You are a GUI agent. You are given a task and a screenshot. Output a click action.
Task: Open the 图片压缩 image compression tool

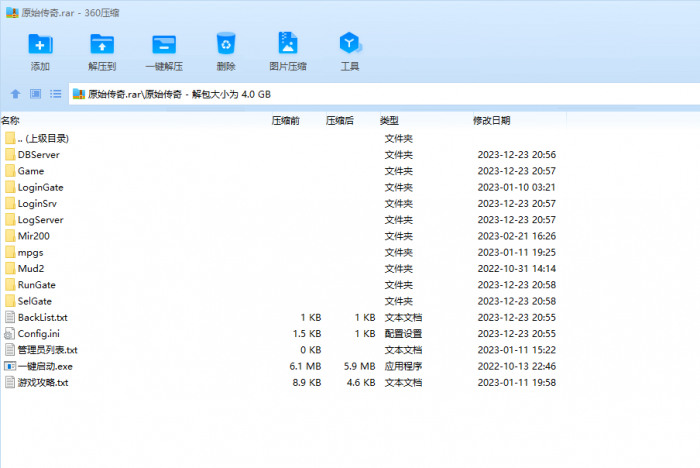(x=288, y=44)
